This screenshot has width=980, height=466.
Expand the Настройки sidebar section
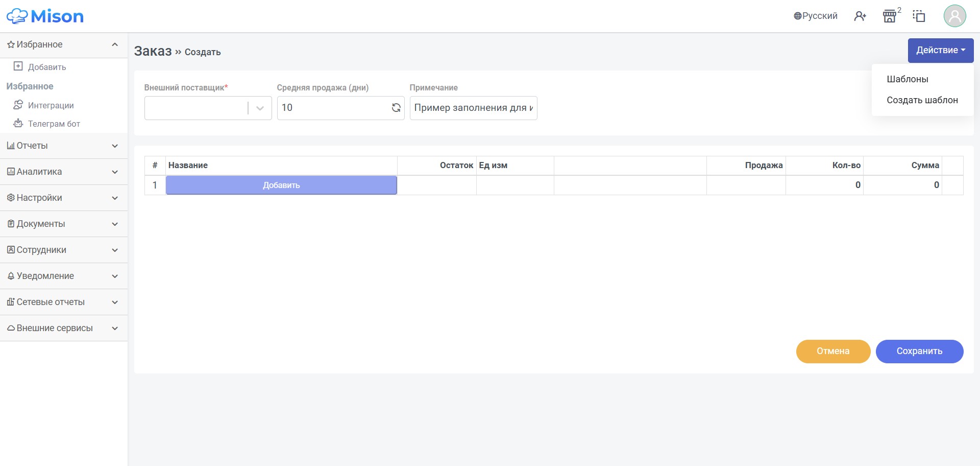pos(64,198)
